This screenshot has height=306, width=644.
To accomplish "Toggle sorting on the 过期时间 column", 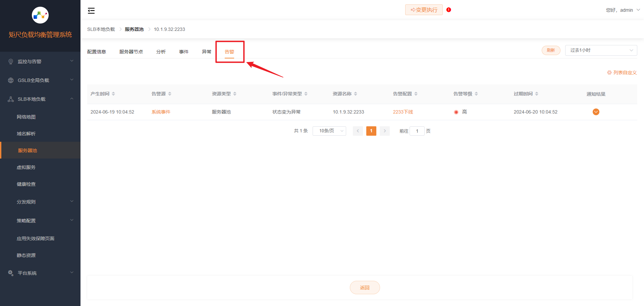I will coord(536,94).
